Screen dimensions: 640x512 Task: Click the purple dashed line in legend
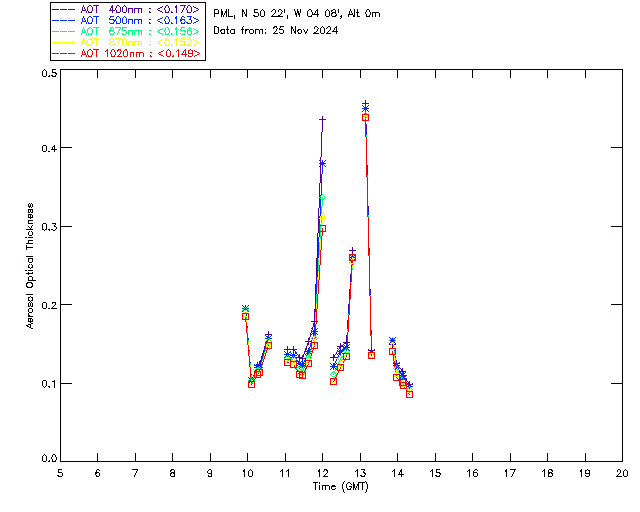pos(64,9)
